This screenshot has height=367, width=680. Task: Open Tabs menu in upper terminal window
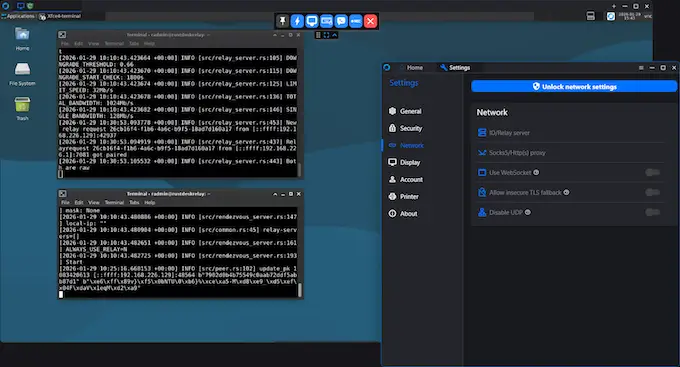134,43
